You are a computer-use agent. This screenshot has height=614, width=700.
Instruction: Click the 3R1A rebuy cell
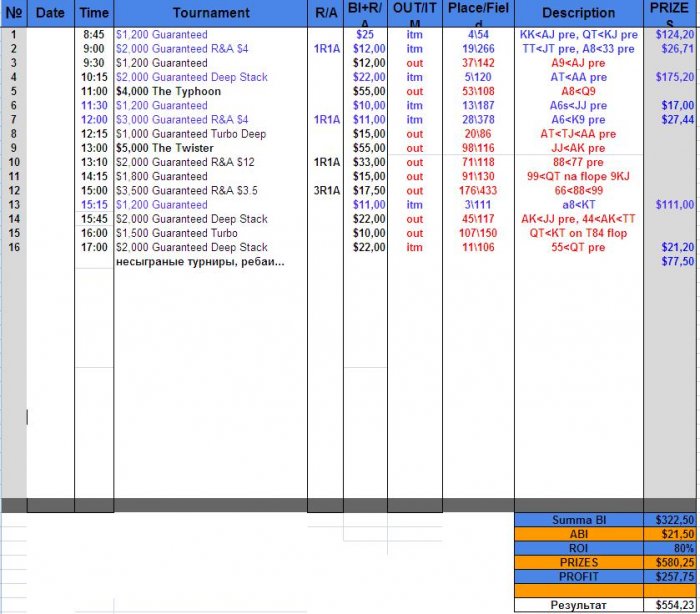pyautogui.click(x=326, y=191)
